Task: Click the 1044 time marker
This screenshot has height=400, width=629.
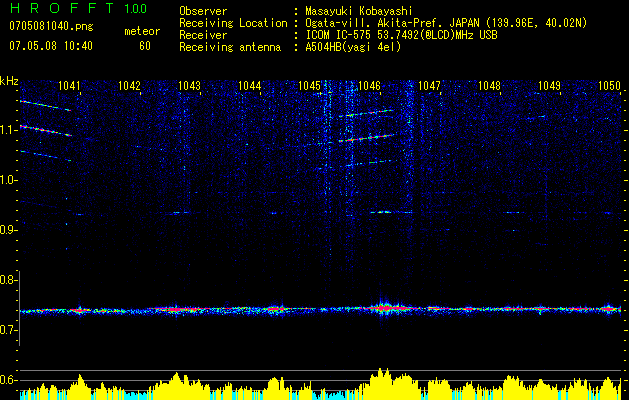Action: click(250, 86)
